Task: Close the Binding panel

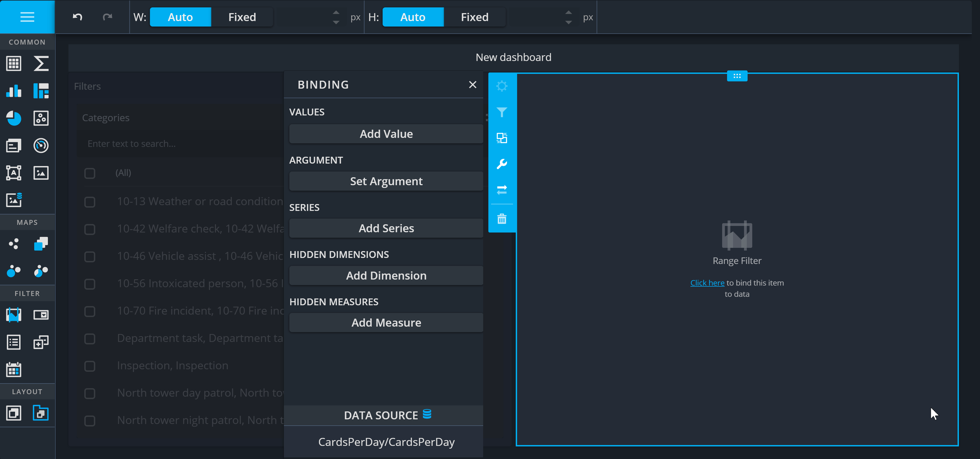Action: click(x=472, y=85)
